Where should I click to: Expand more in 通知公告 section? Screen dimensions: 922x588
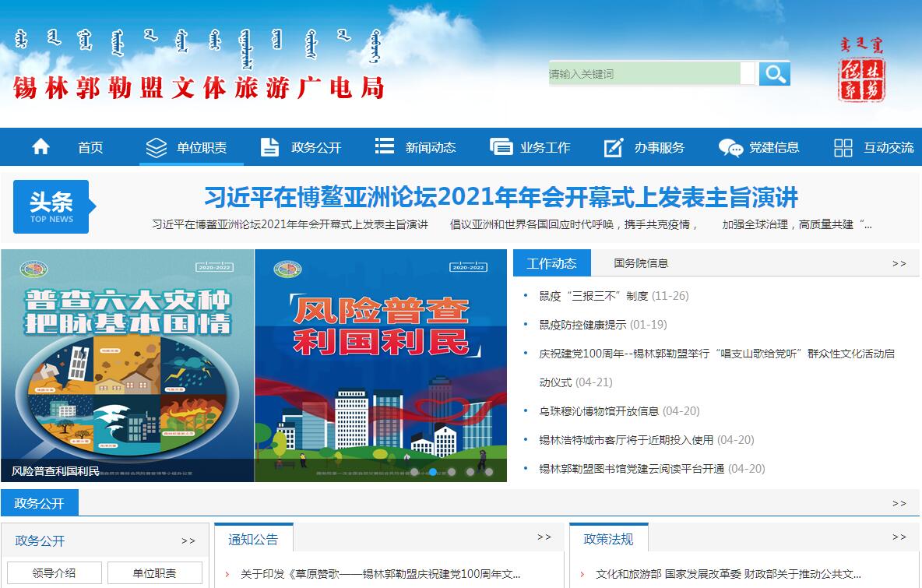(544, 537)
